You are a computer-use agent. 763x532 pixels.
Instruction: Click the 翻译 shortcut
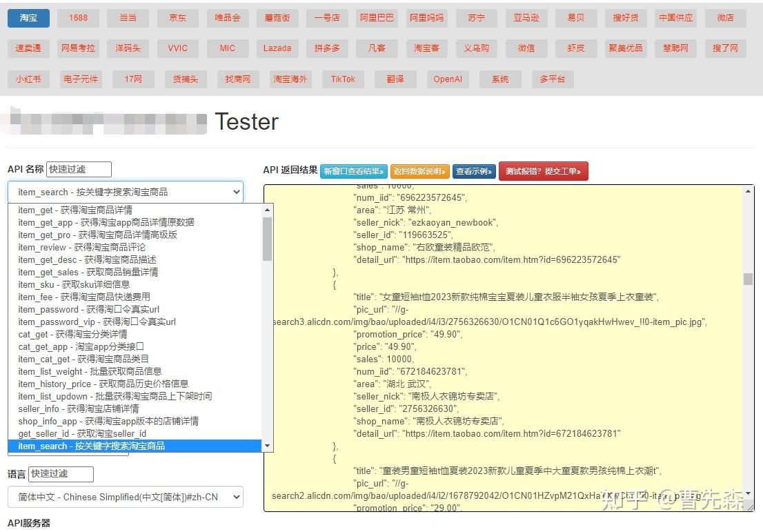[395, 79]
